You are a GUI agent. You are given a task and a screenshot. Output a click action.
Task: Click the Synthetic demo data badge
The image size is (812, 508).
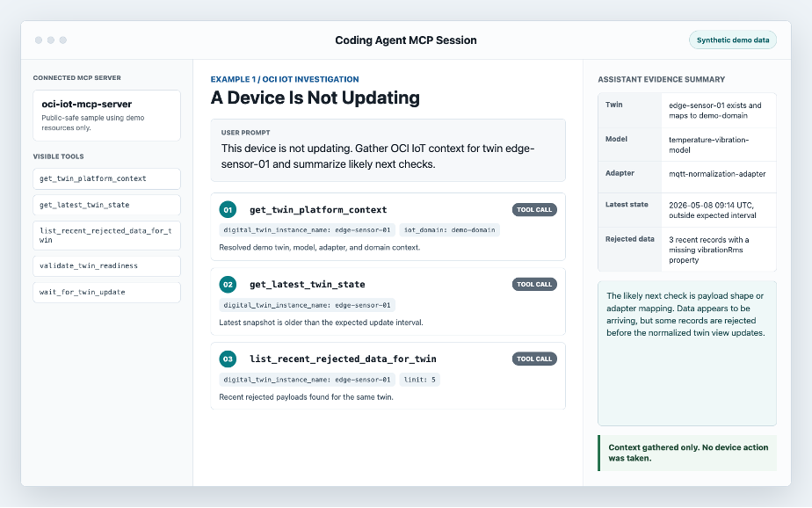[x=732, y=40]
